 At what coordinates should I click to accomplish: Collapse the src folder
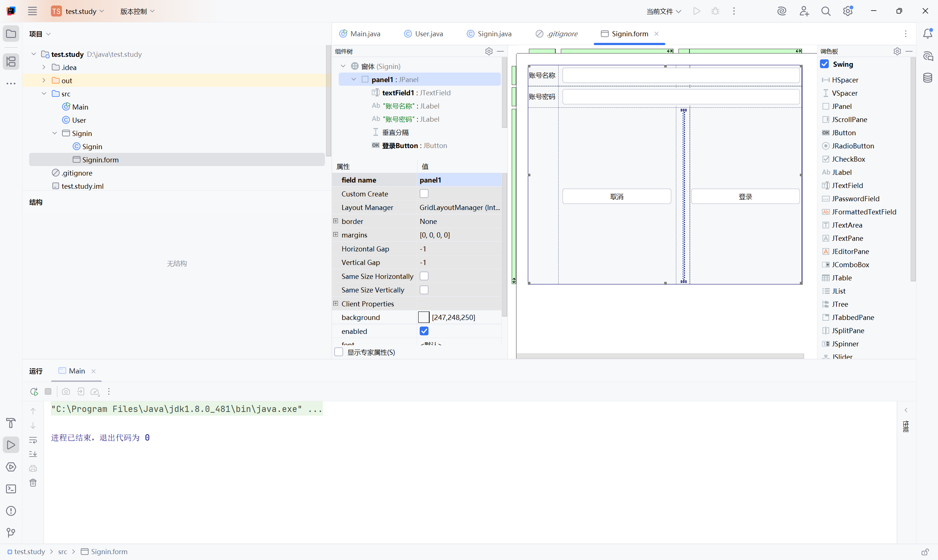44,93
